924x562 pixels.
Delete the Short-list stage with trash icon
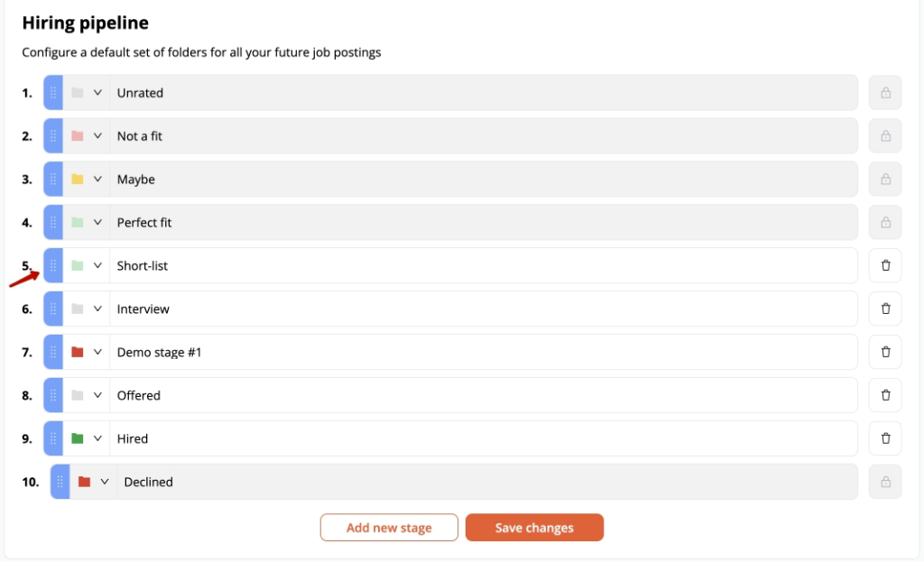(885, 266)
